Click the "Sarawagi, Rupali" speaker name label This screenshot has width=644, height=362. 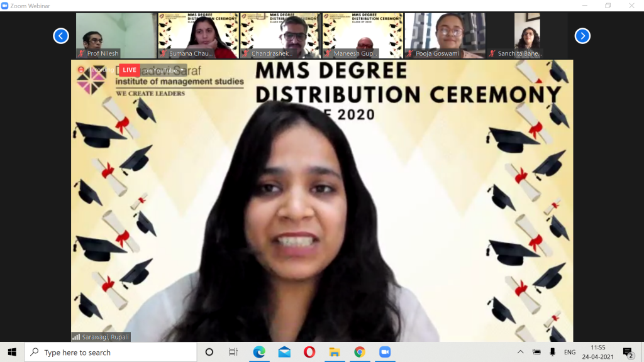point(106,337)
